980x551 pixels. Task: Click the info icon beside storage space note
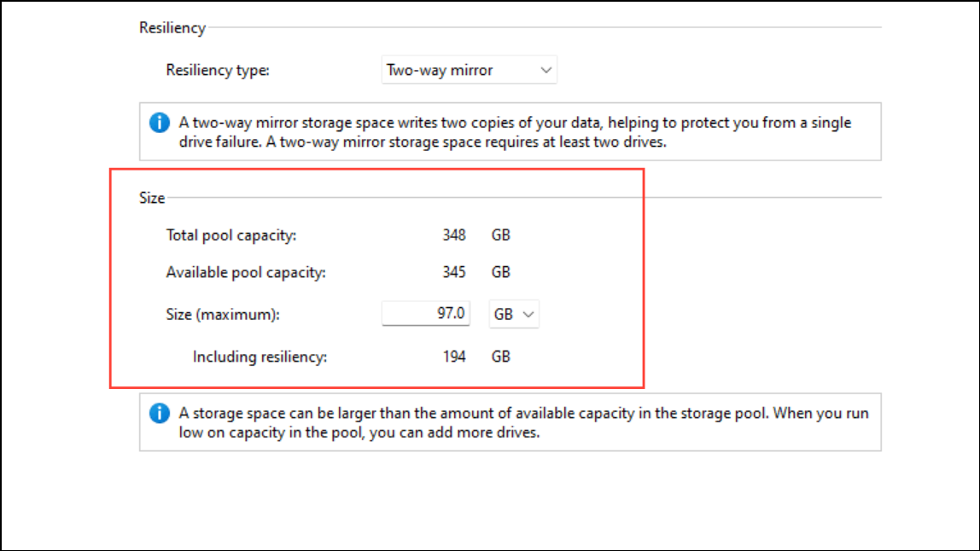click(x=160, y=413)
